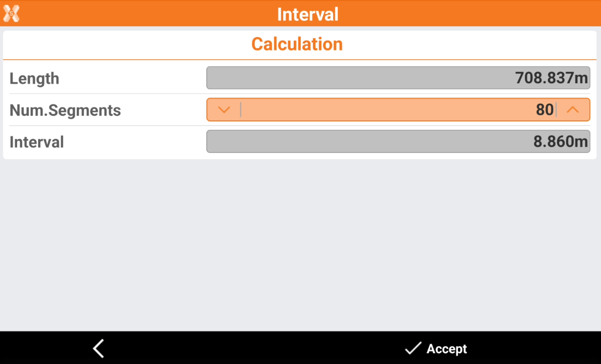Click the Length row label
Image resolution: width=601 pixels, height=364 pixels.
pos(34,78)
